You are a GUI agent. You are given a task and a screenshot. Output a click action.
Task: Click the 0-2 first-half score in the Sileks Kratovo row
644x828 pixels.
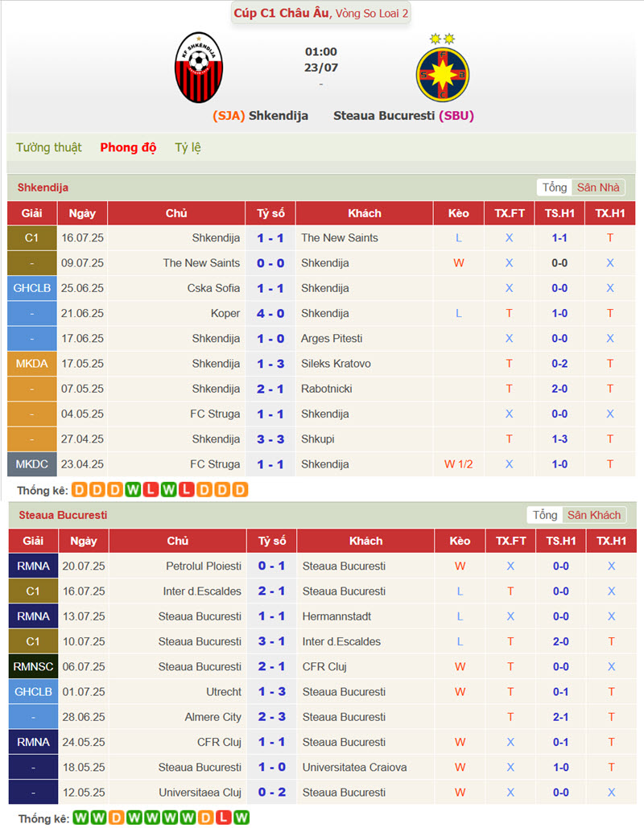tap(559, 364)
